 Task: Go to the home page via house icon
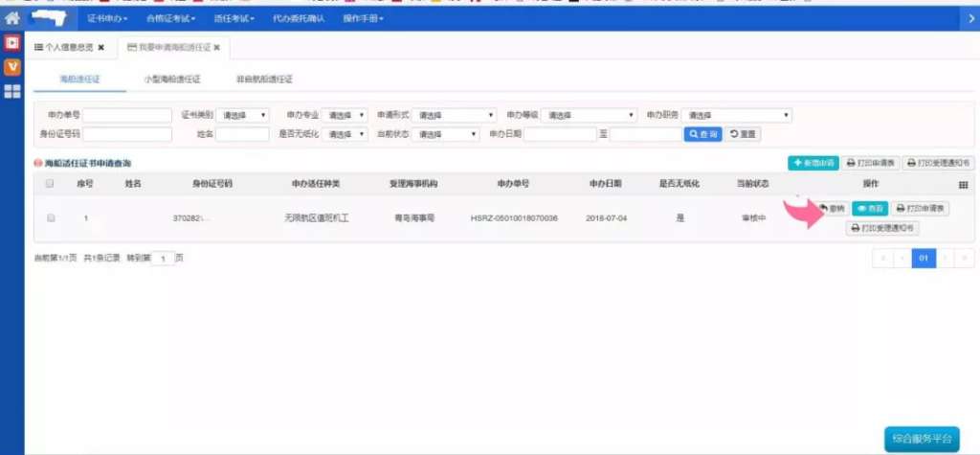pyautogui.click(x=11, y=18)
